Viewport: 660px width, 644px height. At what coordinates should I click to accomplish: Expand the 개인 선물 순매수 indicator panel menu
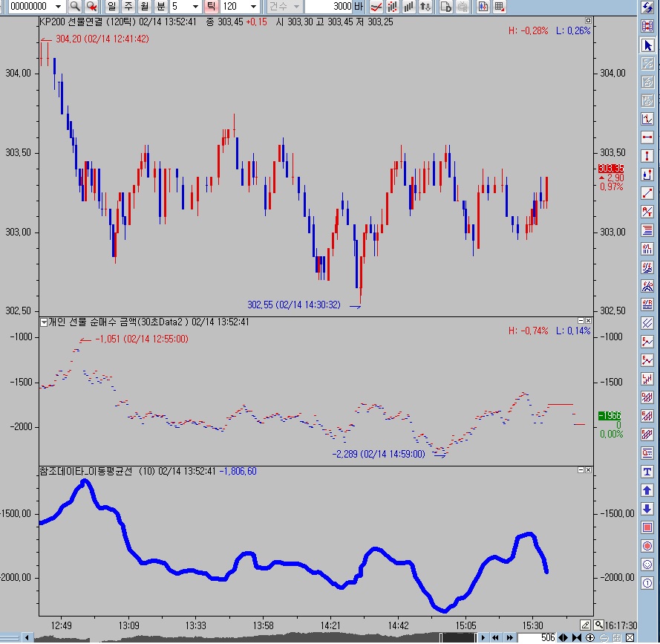point(43,322)
